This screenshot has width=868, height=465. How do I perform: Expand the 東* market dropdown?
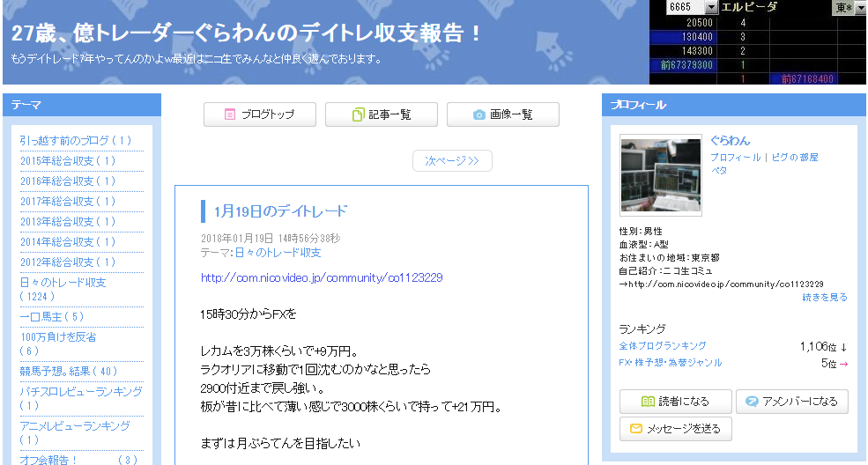[860, 7]
